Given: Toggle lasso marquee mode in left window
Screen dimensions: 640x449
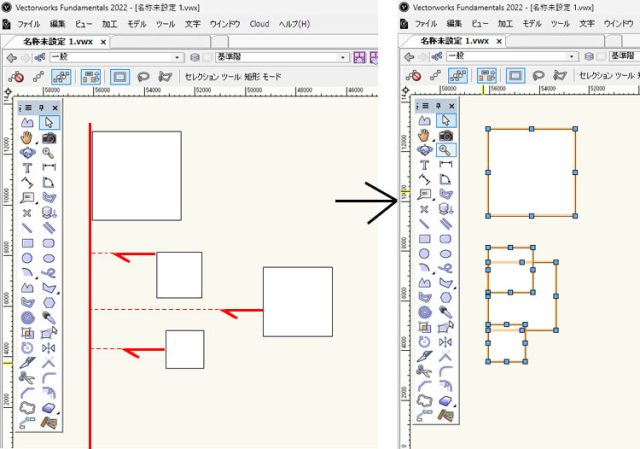Looking at the screenshot, I should [x=143, y=76].
